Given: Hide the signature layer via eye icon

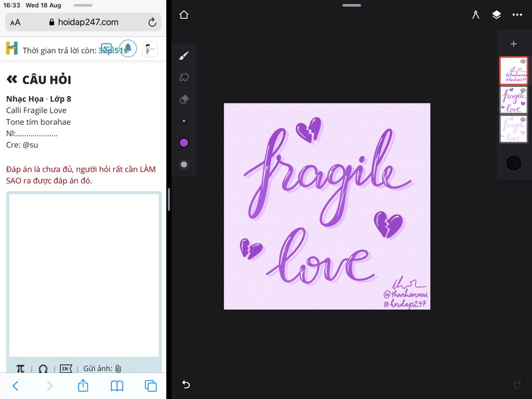Looking at the screenshot, I should [x=523, y=61].
